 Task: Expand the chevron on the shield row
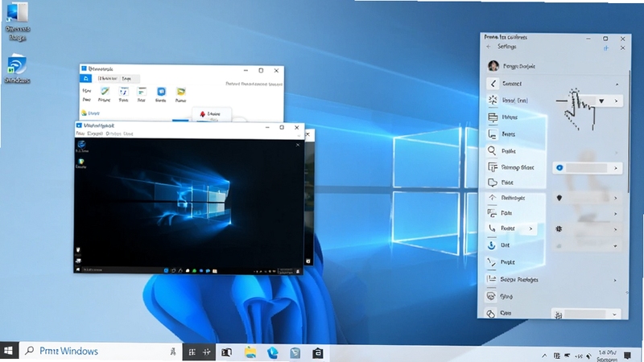616,198
